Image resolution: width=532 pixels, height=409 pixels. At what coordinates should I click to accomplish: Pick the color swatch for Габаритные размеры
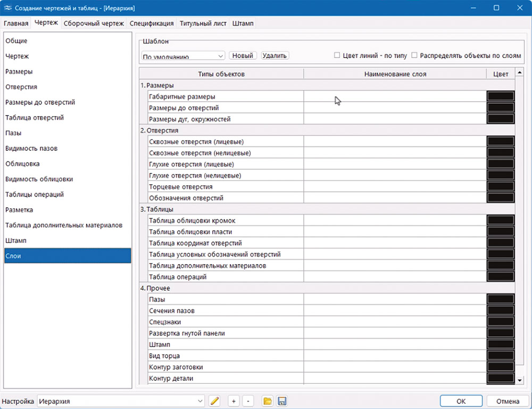tap(500, 96)
